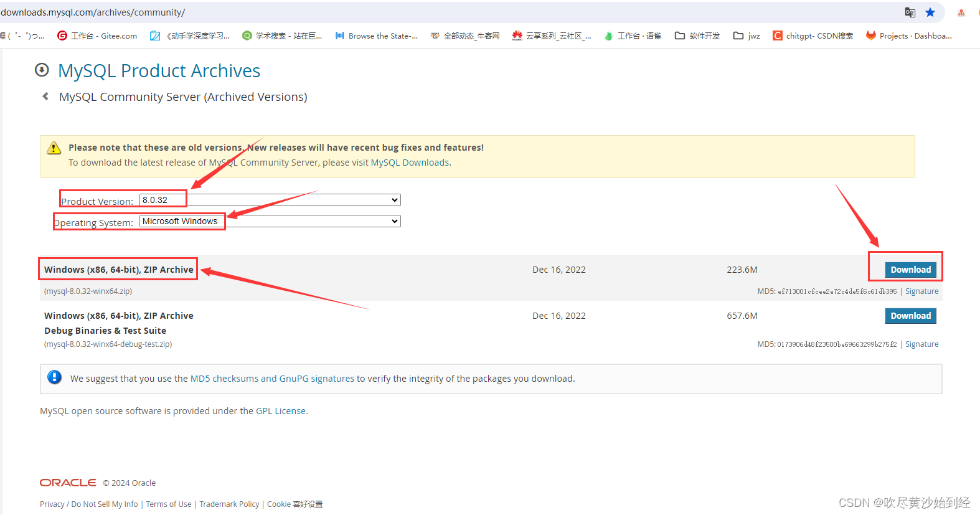Click the MySQL Product Archives title
Screen dimensions: 980x515
click(x=159, y=70)
